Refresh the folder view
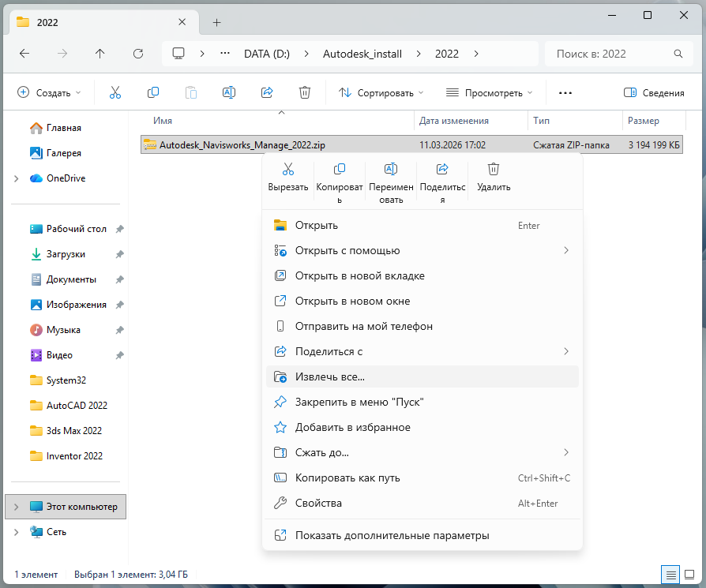 tap(138, 54)
